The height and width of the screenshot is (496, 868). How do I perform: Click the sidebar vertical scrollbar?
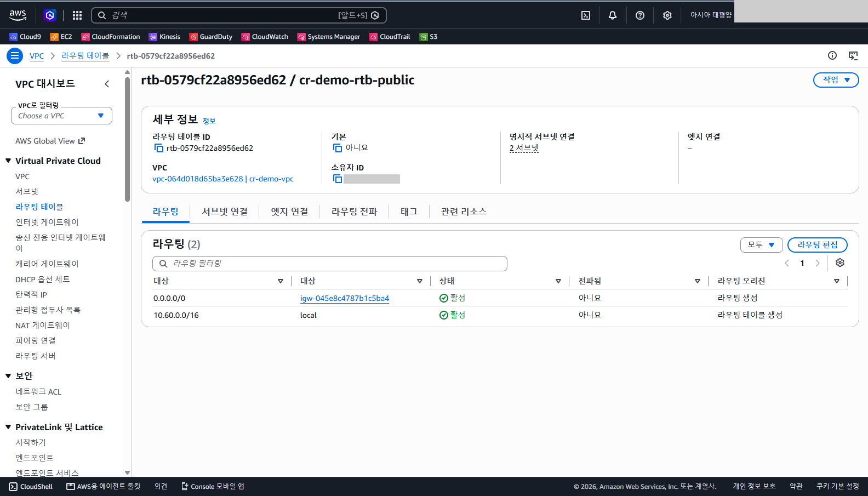pyautogui.click(x=127, y=139)
